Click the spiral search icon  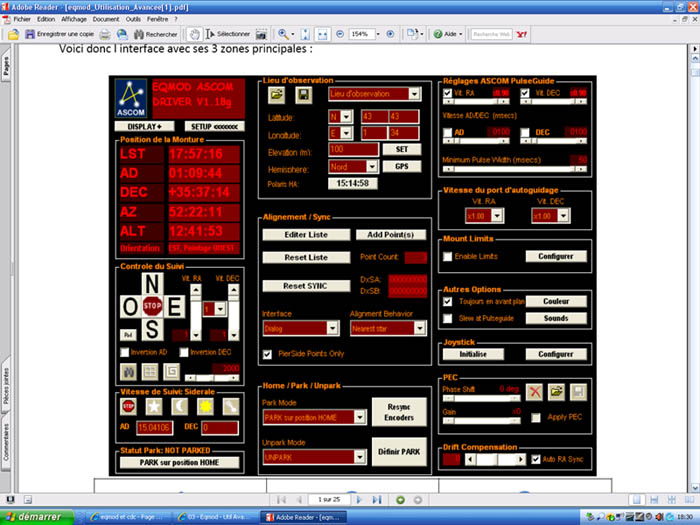171,371
